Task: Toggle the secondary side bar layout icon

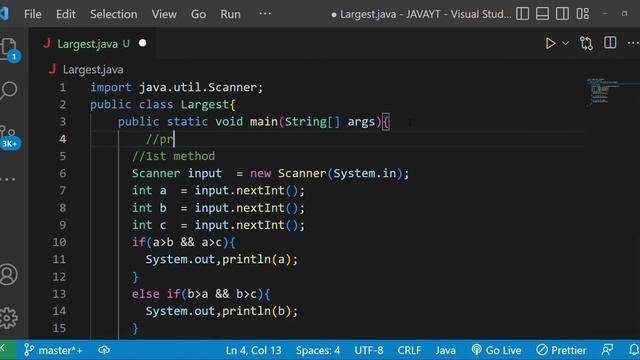Action: [x=562, y=14]
